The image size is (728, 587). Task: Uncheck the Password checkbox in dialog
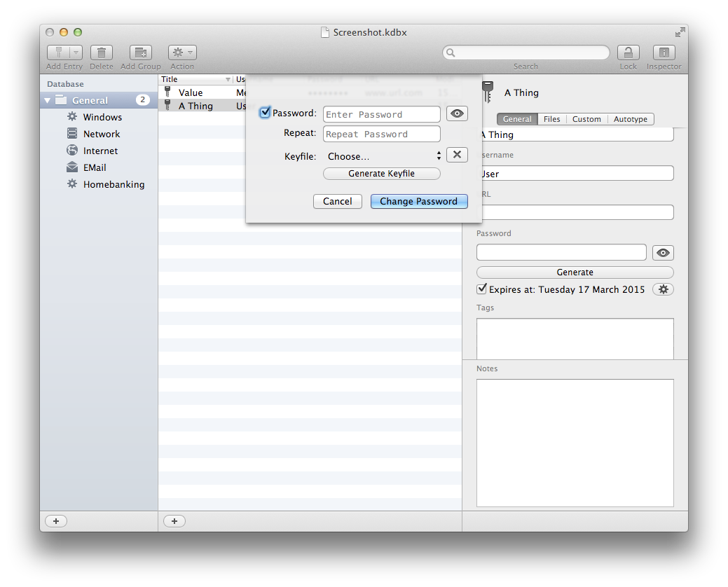(x=265, y=113)
